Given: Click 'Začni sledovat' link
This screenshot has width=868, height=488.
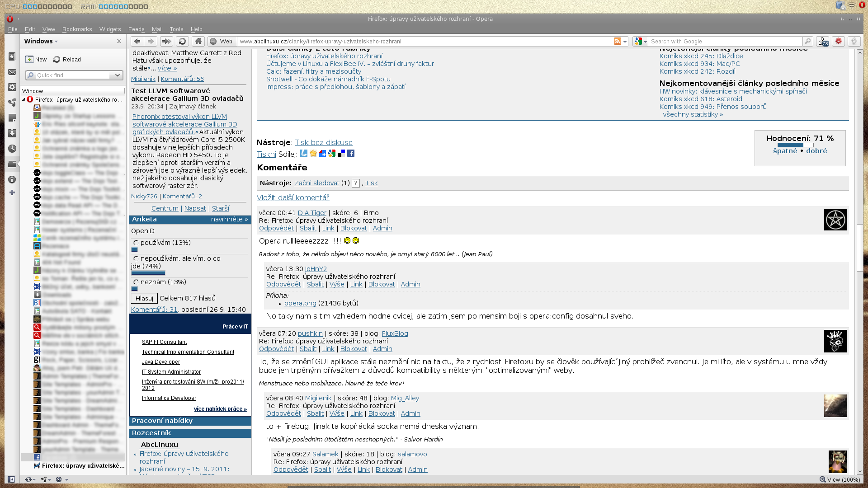Looking at the screenshot, I should click(317, 183).
